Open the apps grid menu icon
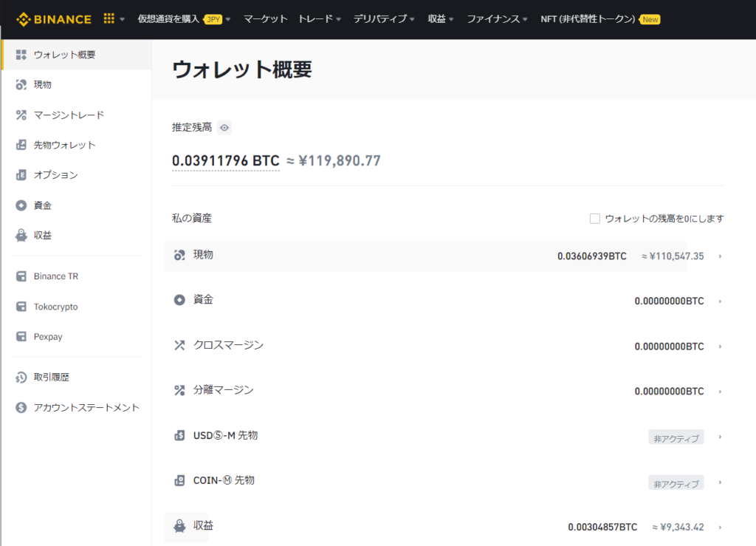 [109, 18]
